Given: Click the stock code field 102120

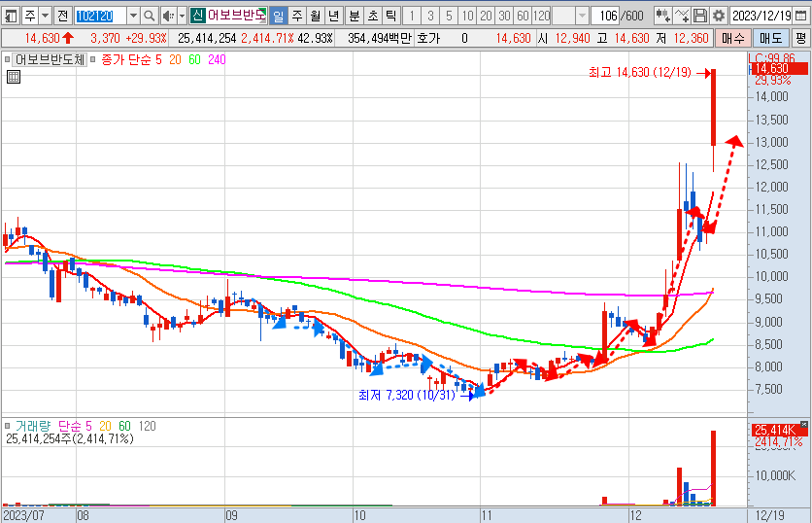Looking at the screenshot, I should (101, 17).
